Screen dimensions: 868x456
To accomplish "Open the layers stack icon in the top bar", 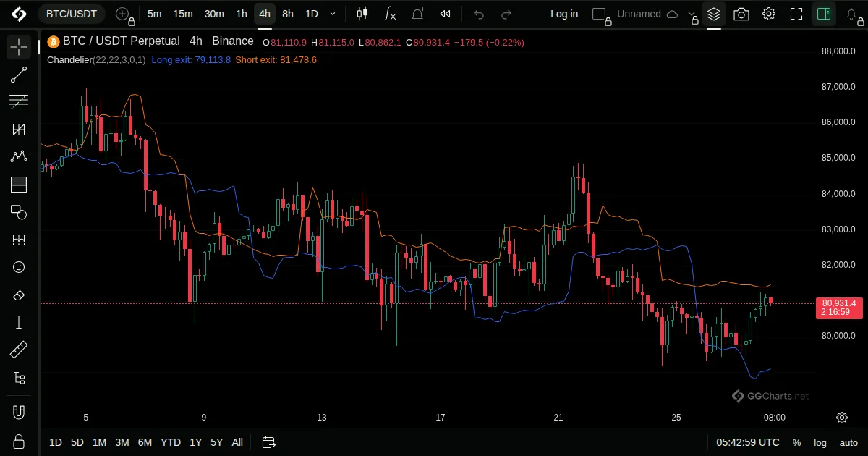I will (714, 14).
